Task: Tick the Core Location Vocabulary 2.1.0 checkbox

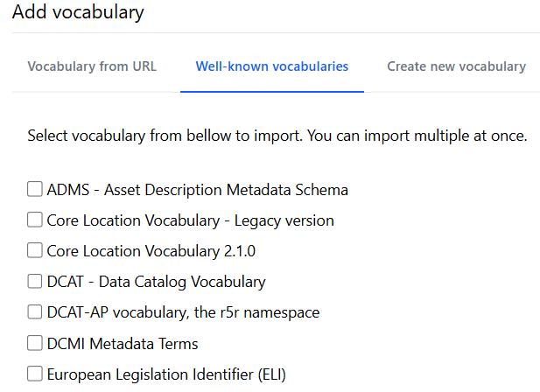Action: 35,250
